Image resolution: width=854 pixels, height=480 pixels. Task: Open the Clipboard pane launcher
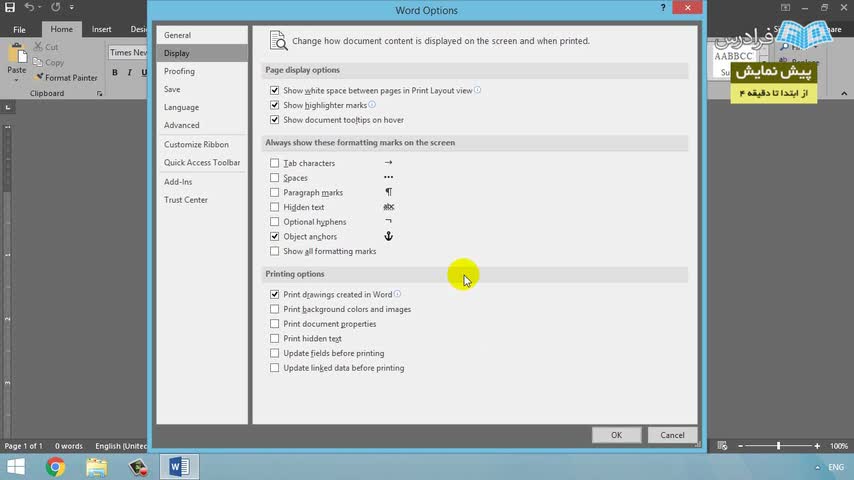click(100, 94)
